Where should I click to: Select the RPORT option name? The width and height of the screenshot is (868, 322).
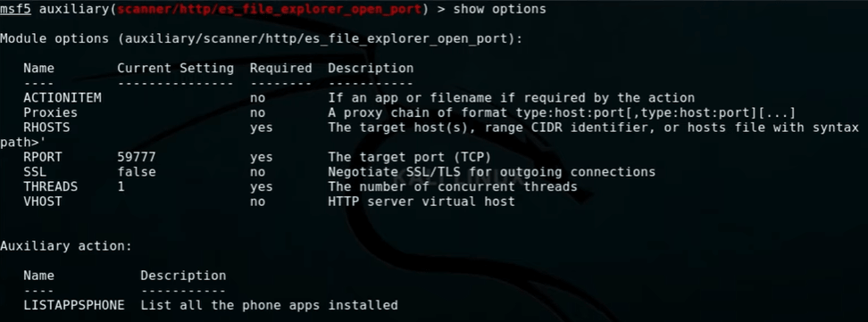[43, 157]
